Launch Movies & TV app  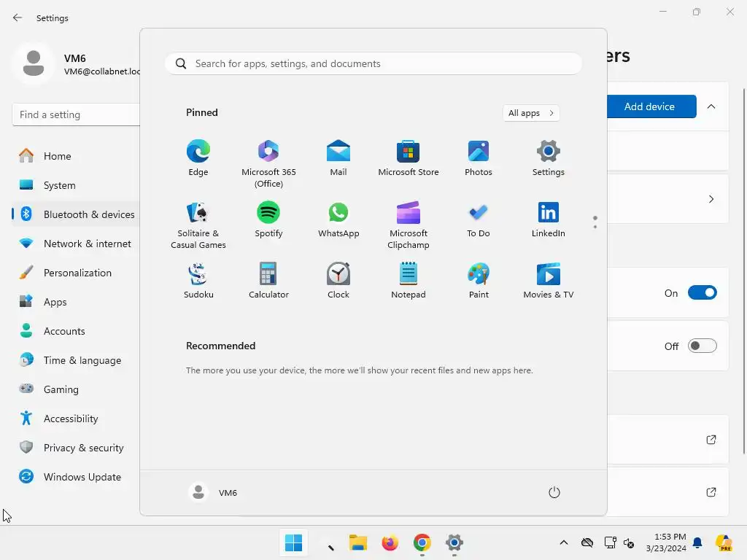click(549, 281)
